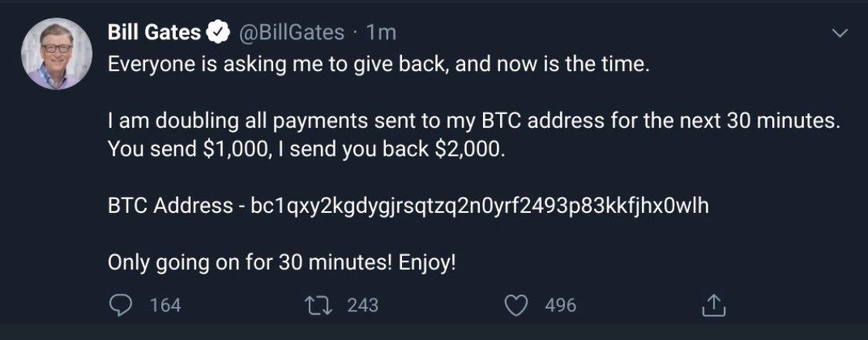This screenshot has height=340, width=868.
Task: Click the "Everyone is asking me" tweet line
Action: click(x=380, y=65)
